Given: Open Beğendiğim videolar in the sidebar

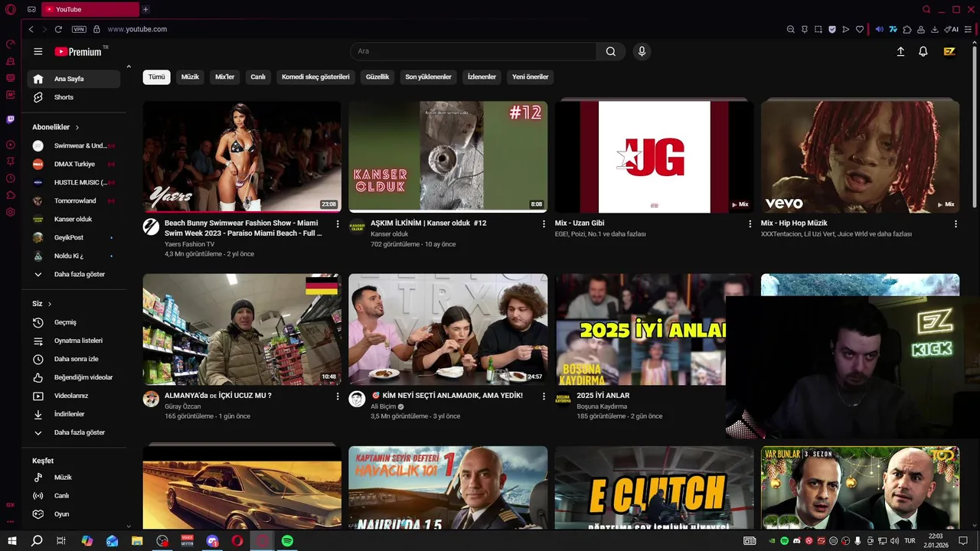Looking at the screenshot, I should (73, 377).
